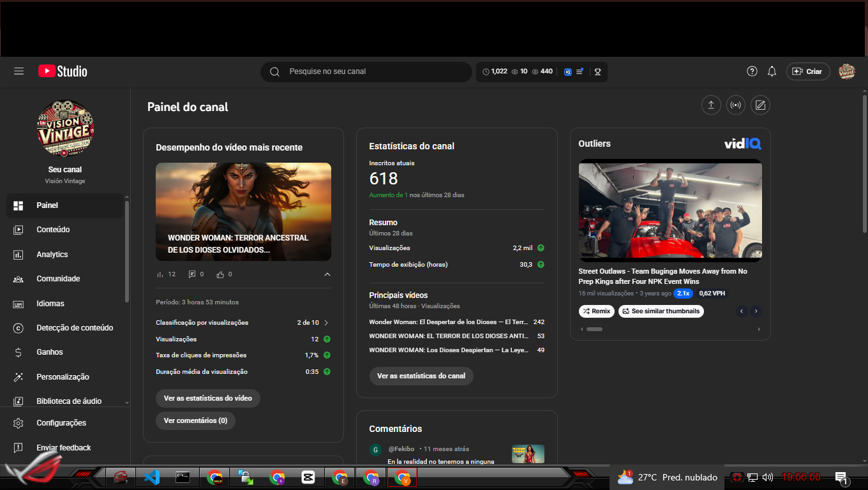This screenshot has width=868, height=490.
Task: Open Visual Studio Code from taskbar
Action: [151, 477]
